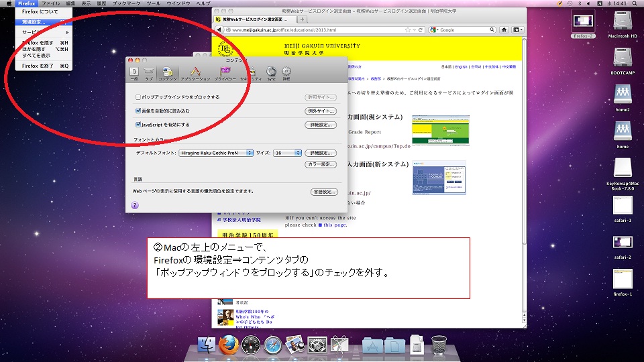644x362 pixels.
Task: Open Macintosh HD desktop drive
Action: pyautogui.click(x=623, y=24)
